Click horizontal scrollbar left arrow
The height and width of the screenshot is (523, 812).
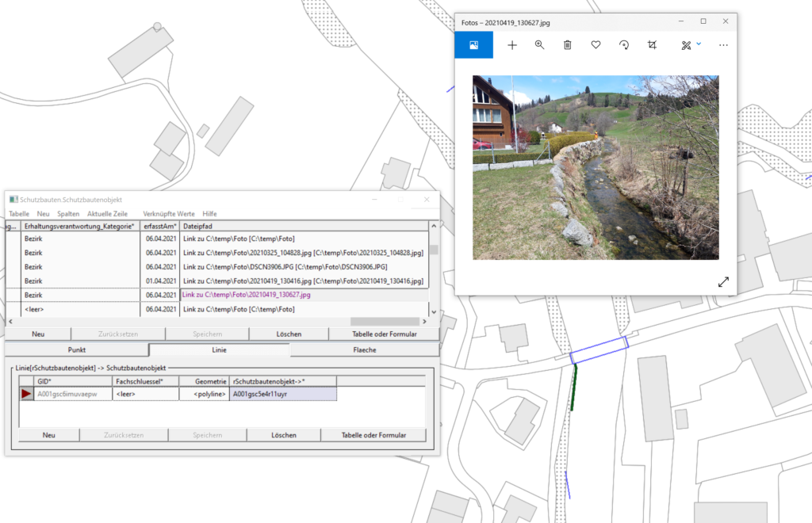[x=10, y=321]
